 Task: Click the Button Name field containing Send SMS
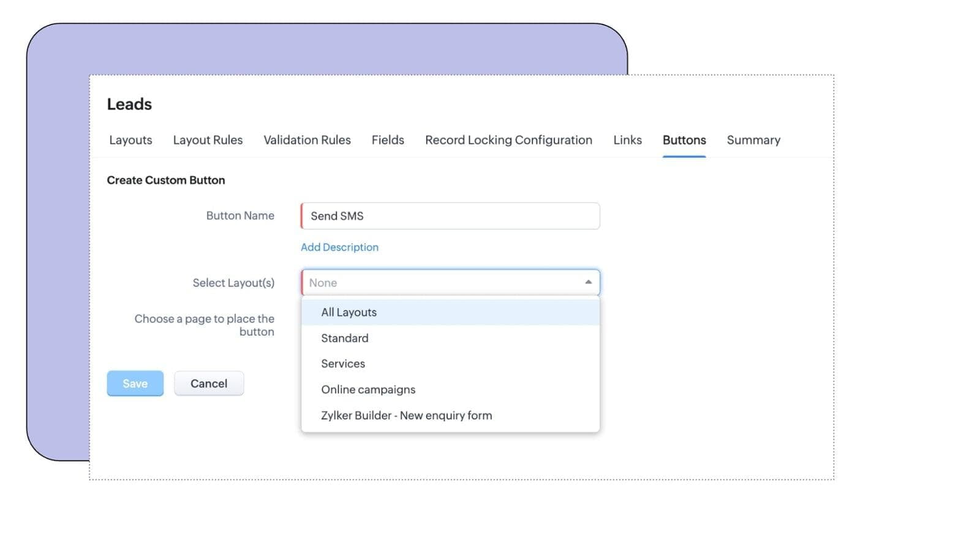click(x=450, y=216)
